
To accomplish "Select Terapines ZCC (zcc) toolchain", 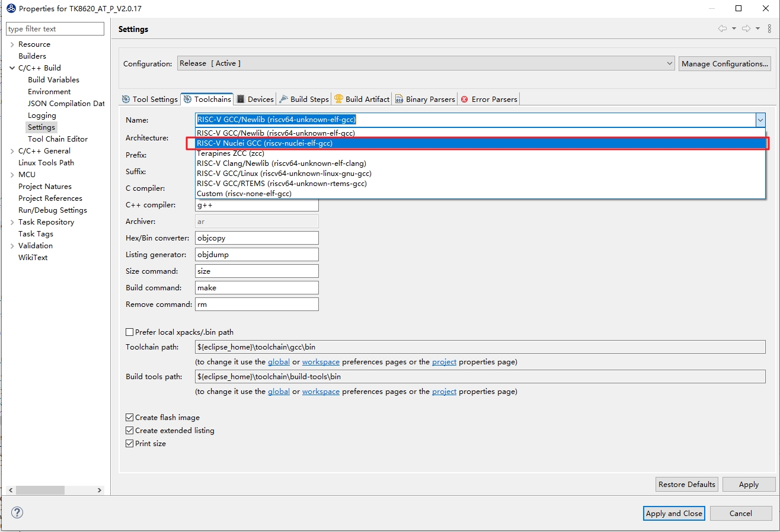I will pos(481,153).
